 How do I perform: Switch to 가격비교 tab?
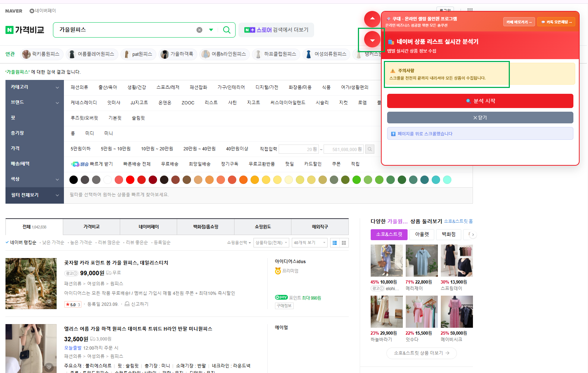(91, 227)
